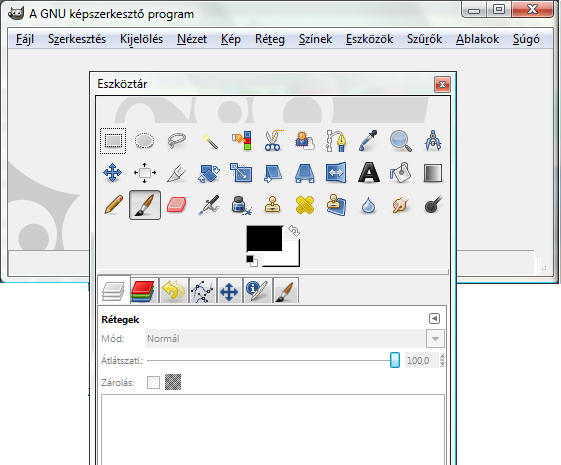Select the Pencil tool

pos(113,205)
